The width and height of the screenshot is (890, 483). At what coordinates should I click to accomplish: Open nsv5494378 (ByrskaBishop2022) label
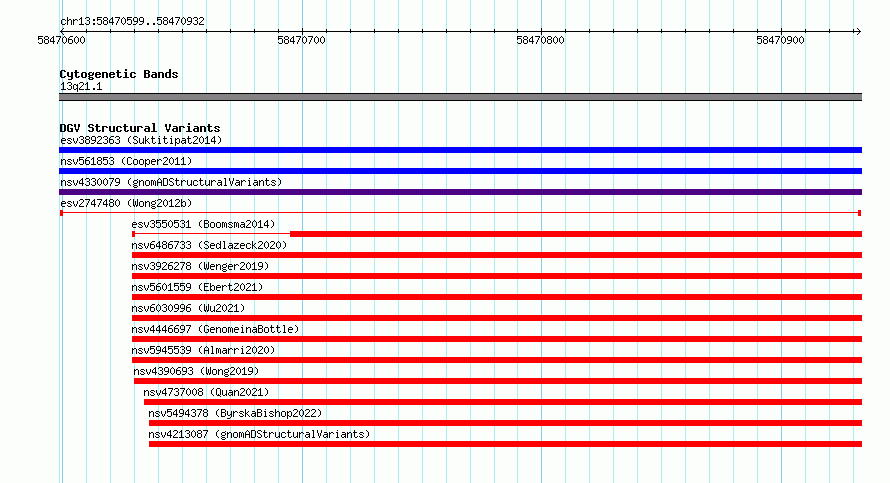point(235,413)
